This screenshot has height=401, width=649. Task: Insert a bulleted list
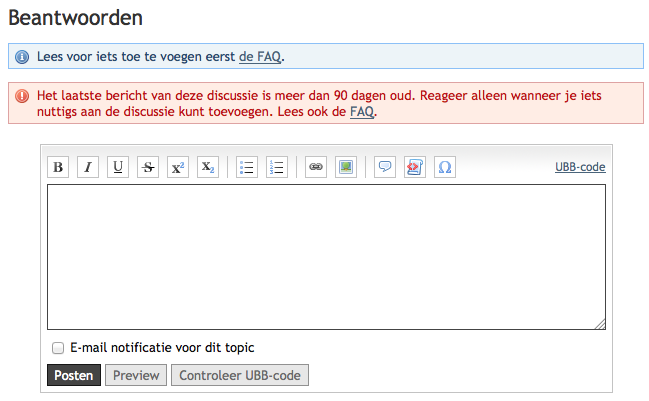click(x=247, y=167)
